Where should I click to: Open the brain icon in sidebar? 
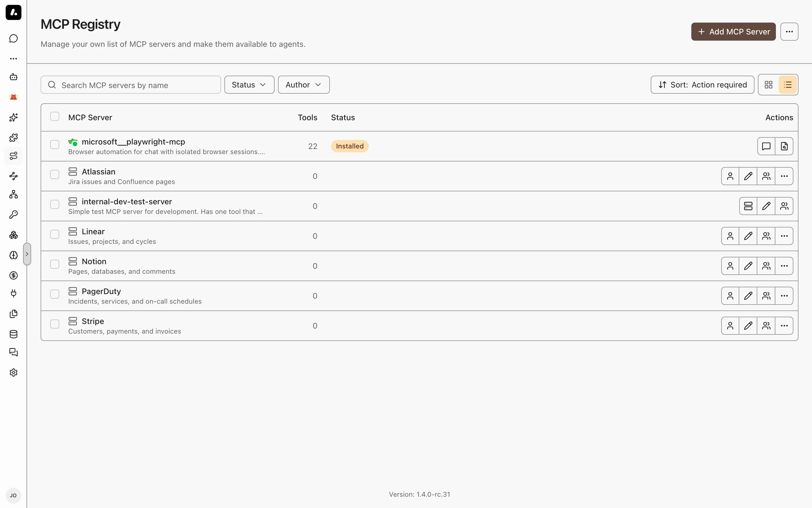tap(14, 255)
